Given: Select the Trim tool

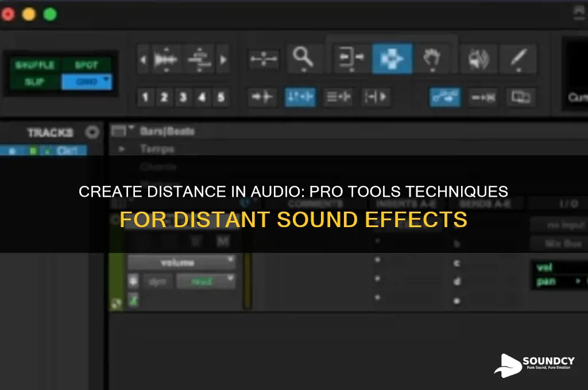Looking at the screenshot, I should (x=351, y=59).
